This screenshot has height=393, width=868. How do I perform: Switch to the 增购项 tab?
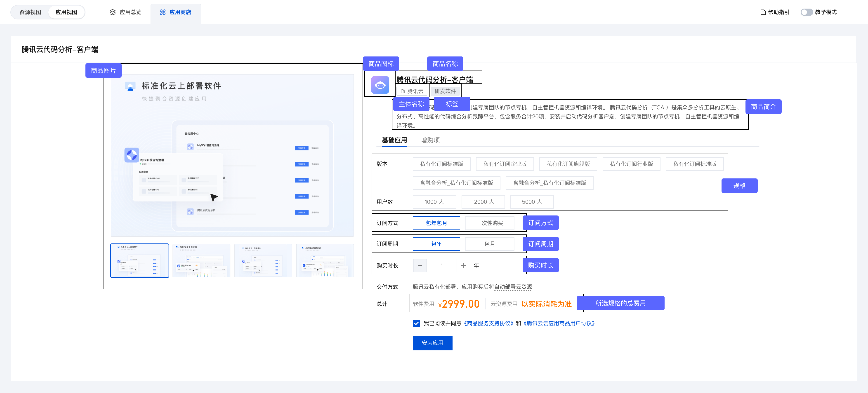pyautogui.click(x=430, y=140)
